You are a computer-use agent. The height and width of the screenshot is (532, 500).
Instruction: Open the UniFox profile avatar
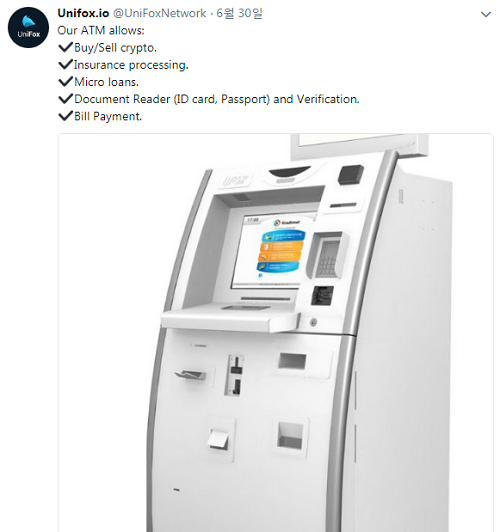(x=28, y=27)
